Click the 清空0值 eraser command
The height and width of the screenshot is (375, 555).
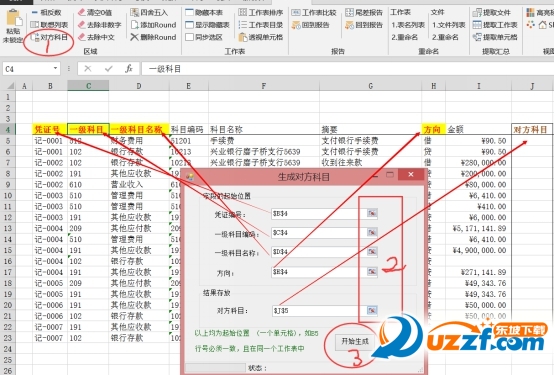[x=95, y=13]
